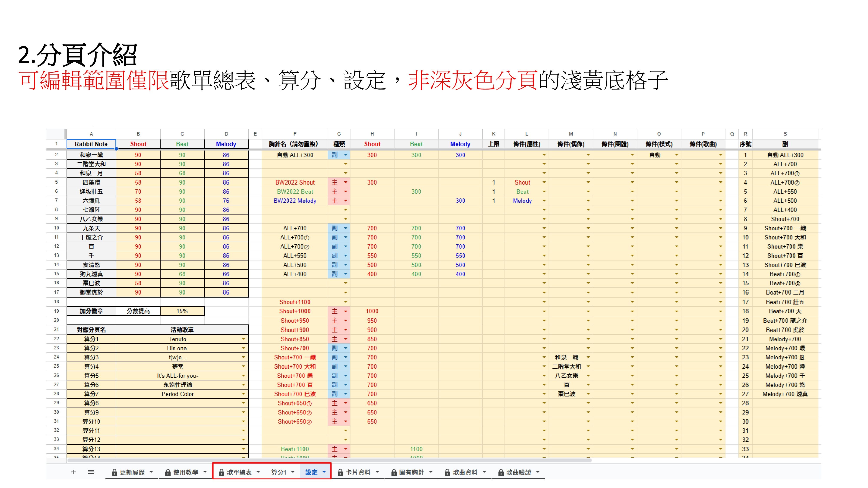
Task: Open the It's ALL-for you- dropdown
Action: coord(243,375)
